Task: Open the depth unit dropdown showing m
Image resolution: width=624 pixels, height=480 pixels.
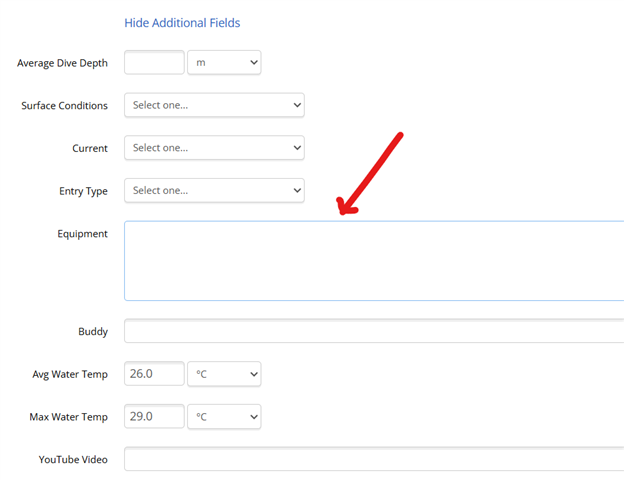Action: pyautogui.click(x=224, y=62)
